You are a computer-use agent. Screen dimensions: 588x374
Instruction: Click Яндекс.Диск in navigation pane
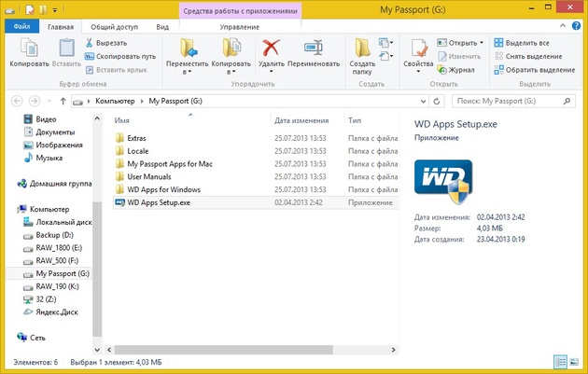[50, 312]
